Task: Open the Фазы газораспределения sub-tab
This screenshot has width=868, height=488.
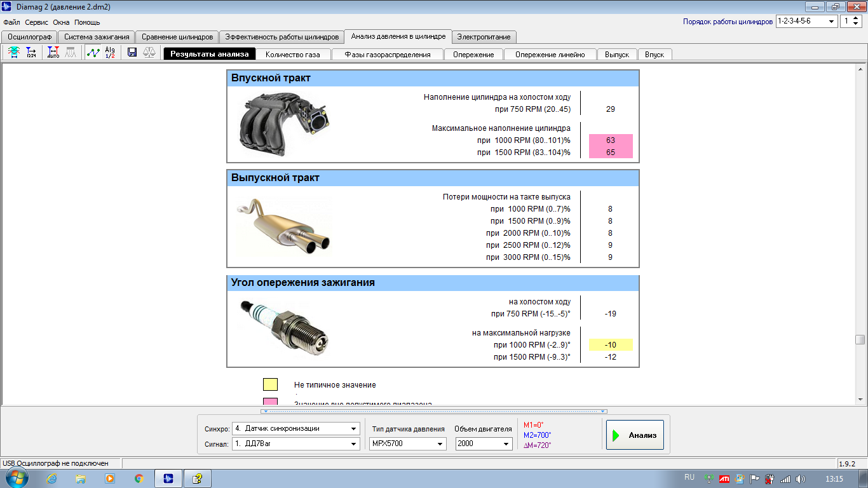Action: click(388, 54)
